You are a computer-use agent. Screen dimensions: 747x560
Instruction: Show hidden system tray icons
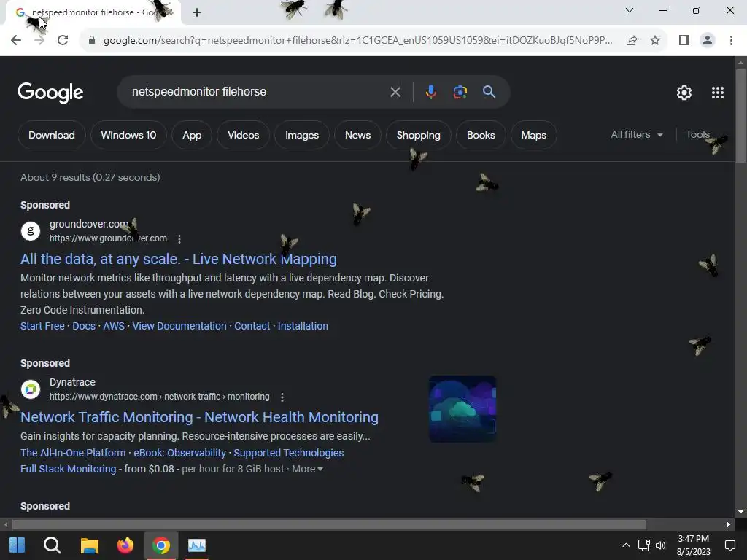[626, 545]
